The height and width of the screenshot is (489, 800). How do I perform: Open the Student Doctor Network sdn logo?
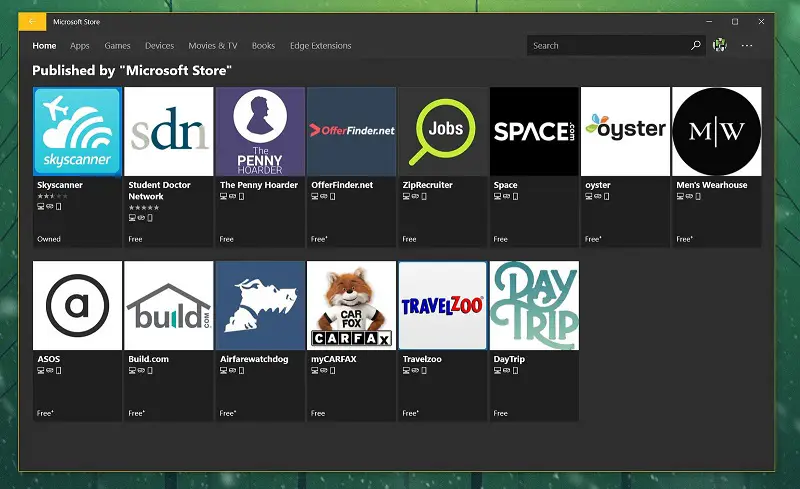point(169,131)
